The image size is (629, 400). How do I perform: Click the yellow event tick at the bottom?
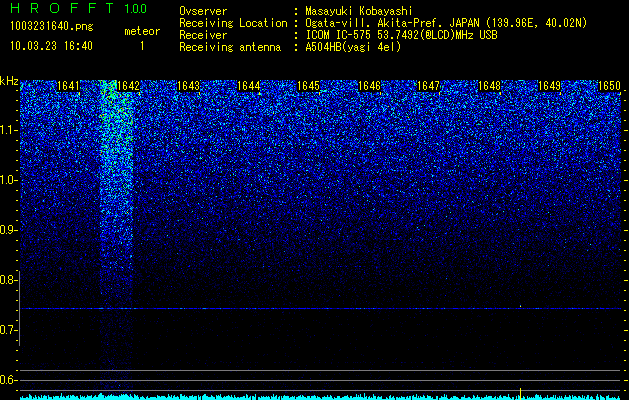click(520, 392)
